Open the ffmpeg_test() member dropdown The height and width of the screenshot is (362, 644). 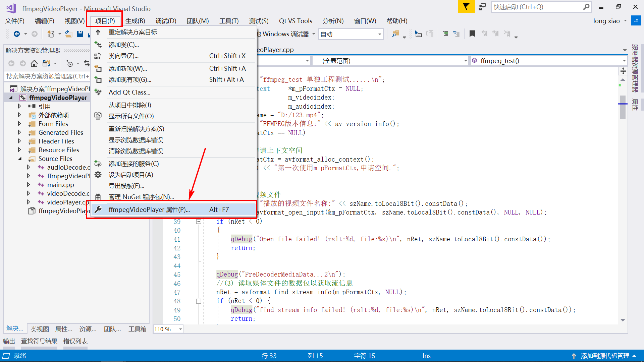(624, 61)
